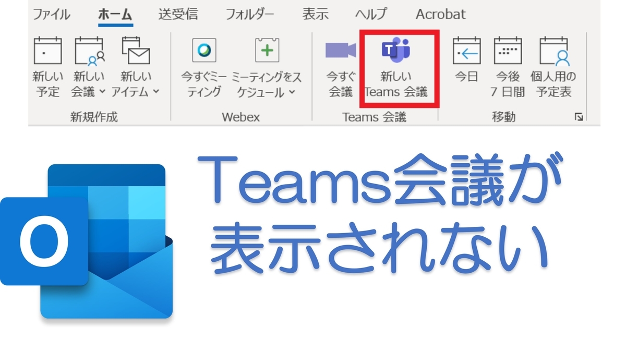The width and height of the screenshot is (626, 364).
Task: Open the 個人用の予定表
Action: coord(553,68)
